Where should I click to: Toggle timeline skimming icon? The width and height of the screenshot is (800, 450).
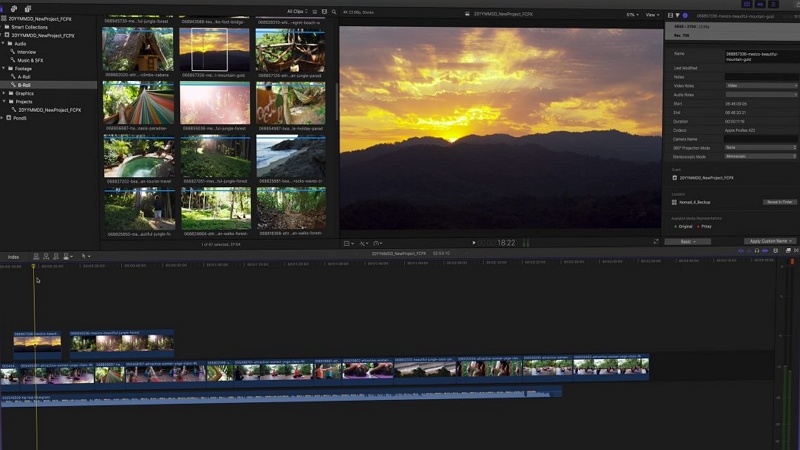coord(741,251)
